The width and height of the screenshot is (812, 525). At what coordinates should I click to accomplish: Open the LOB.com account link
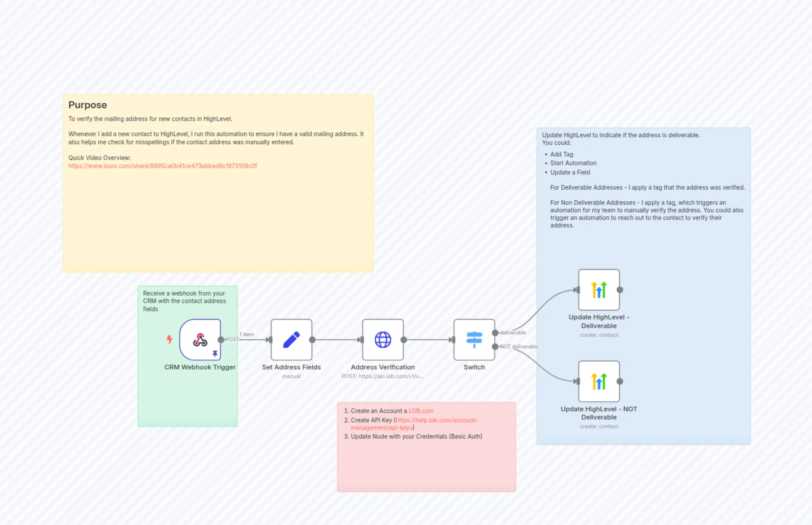coord(421,411)
